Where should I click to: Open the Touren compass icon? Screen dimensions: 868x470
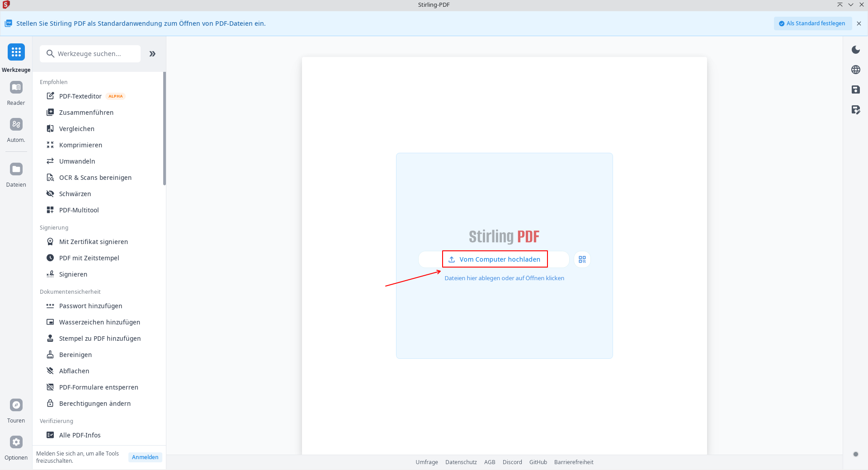(x=16, y=405)
